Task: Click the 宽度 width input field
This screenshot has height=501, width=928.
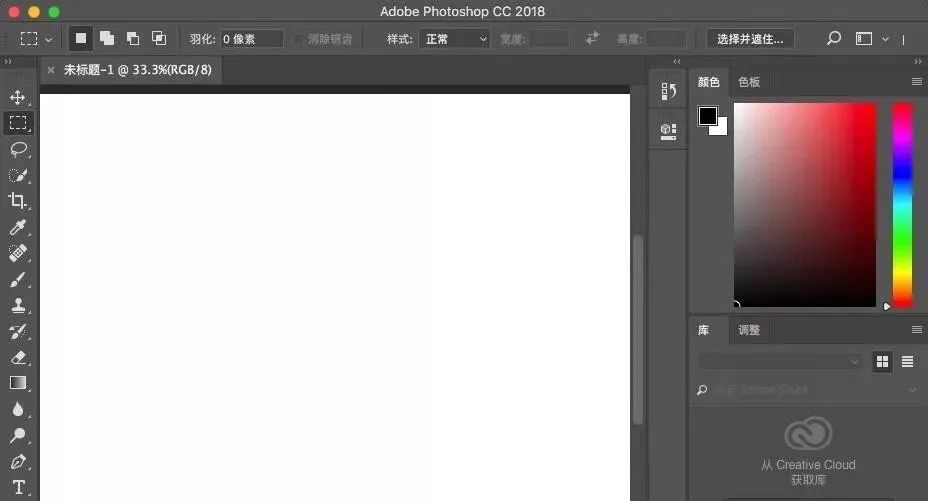Action: (x=549, y=39)
